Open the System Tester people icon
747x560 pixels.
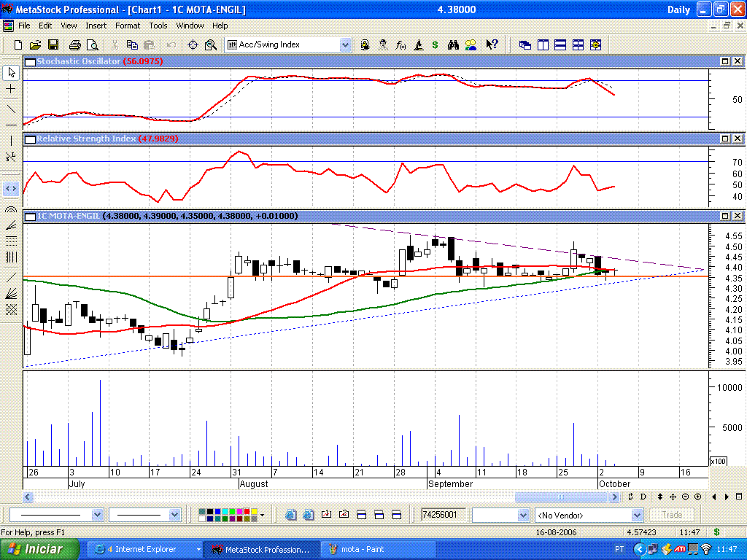pos(471,44)
